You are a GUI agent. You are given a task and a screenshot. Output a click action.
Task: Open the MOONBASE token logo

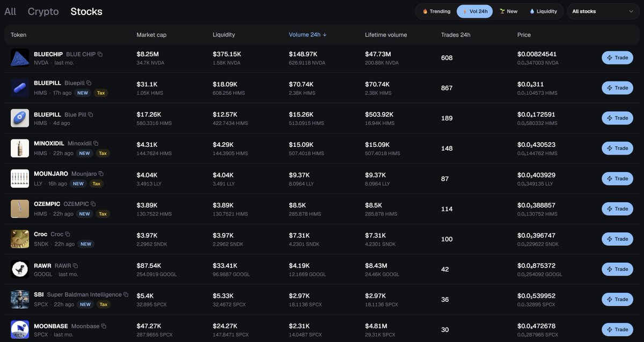(20, 330)
